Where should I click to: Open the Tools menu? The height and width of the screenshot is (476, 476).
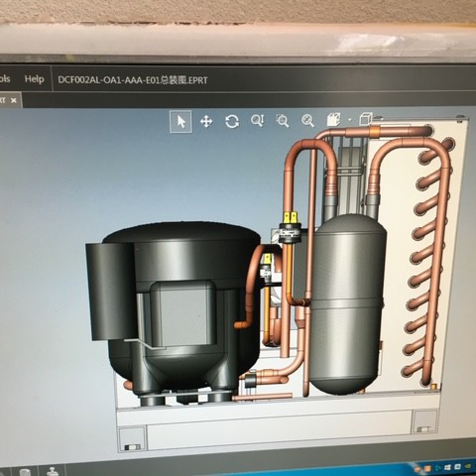(5, 79)
